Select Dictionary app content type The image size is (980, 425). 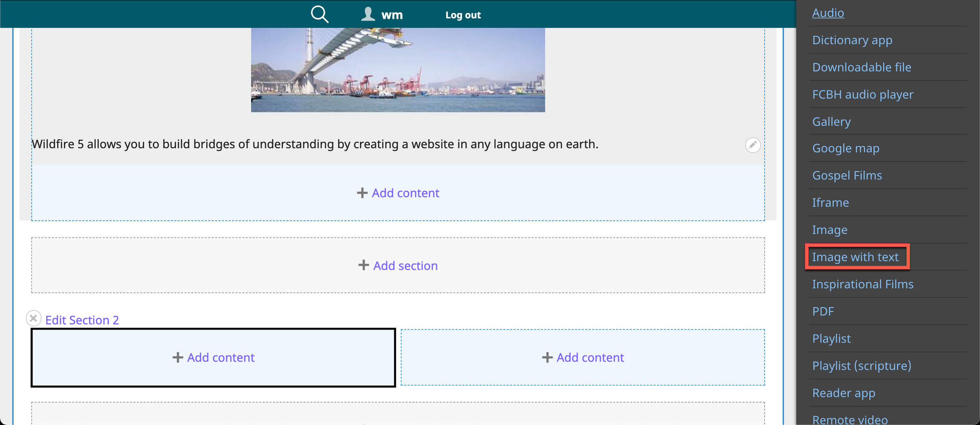coord(852,40)
